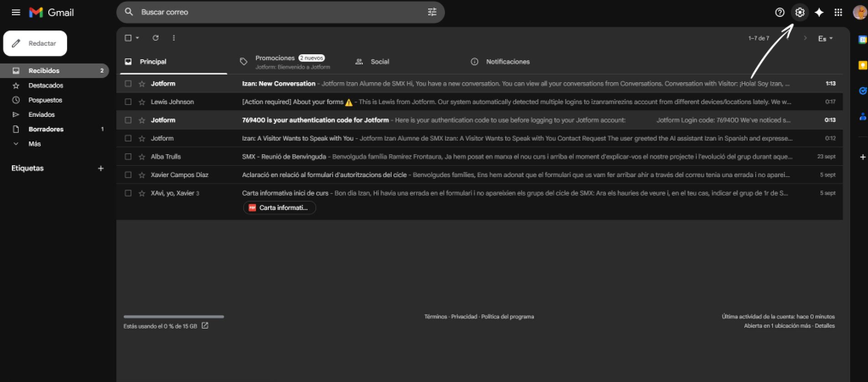This screenshot has height=382, width=868.
Task: Expand the select-all checkbox dropdown arrow
Action: (x=138, y=38)
